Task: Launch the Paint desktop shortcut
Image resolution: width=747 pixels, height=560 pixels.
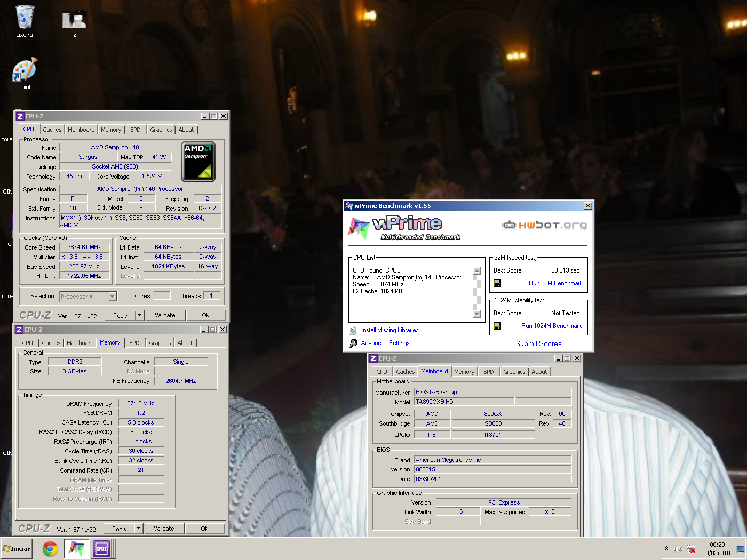Action: (x=25, y=74)
